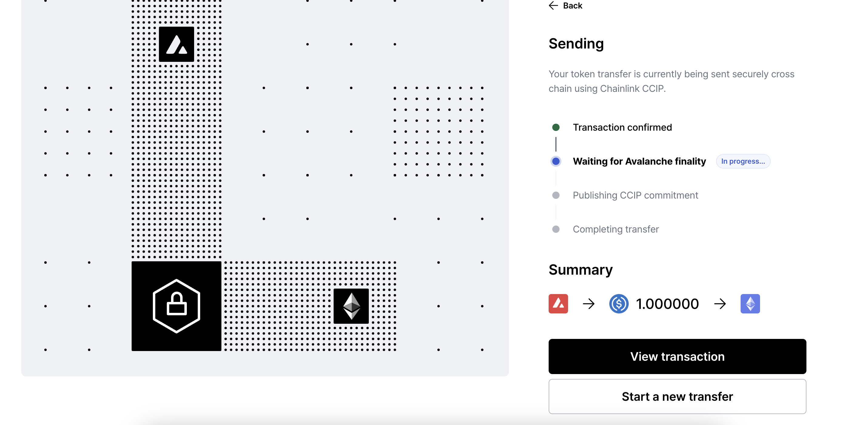The width and height of the screenshot is (868, 425).
Task: Click the gray Completing transfer status dot
Action: 556,229
